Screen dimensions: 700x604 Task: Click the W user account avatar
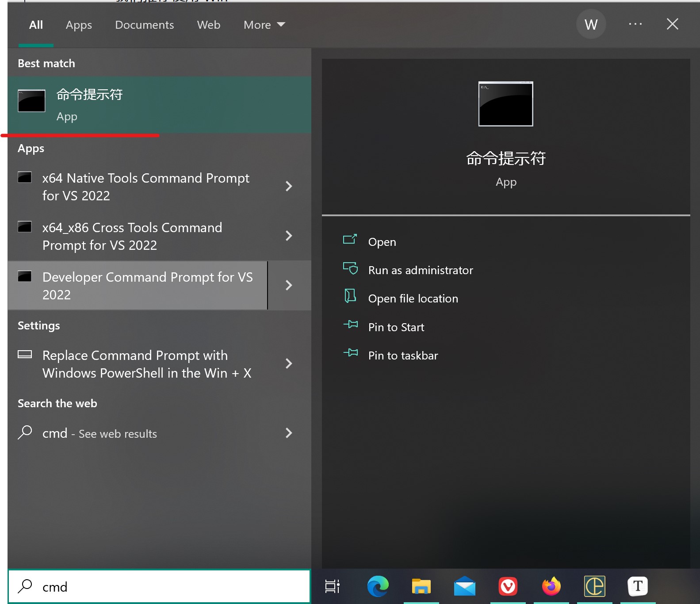pos(591,24)
